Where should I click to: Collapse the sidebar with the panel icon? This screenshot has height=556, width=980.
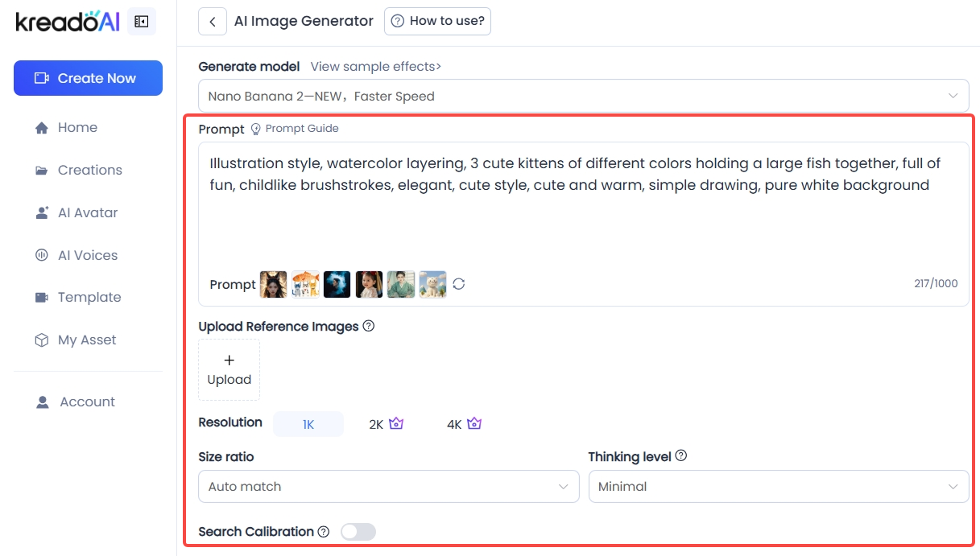point(142,22)
